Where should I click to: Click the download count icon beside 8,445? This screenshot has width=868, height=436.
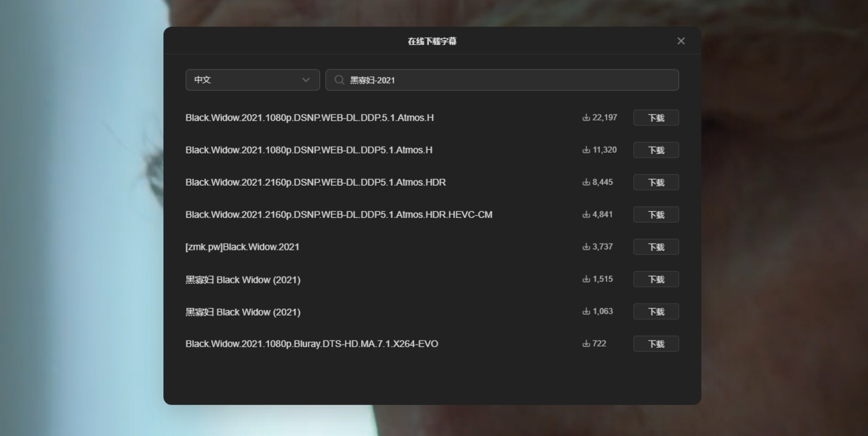586,182
